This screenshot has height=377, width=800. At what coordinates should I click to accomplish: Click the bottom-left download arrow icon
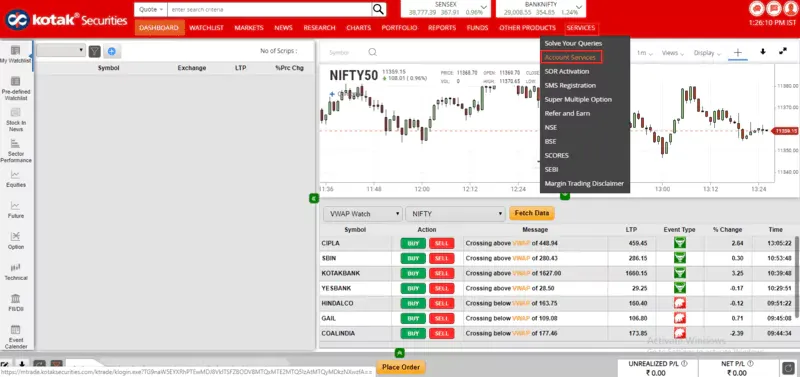click(x=22, y=364)
